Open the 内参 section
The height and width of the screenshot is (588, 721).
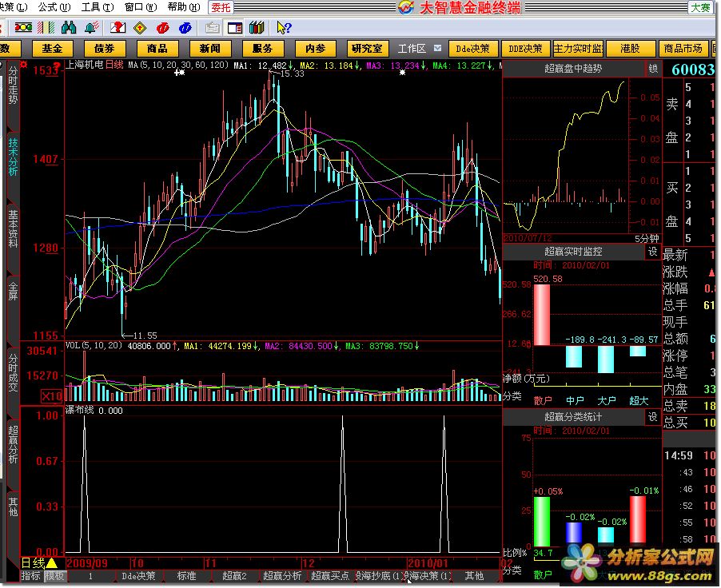[x=316, y=48]
